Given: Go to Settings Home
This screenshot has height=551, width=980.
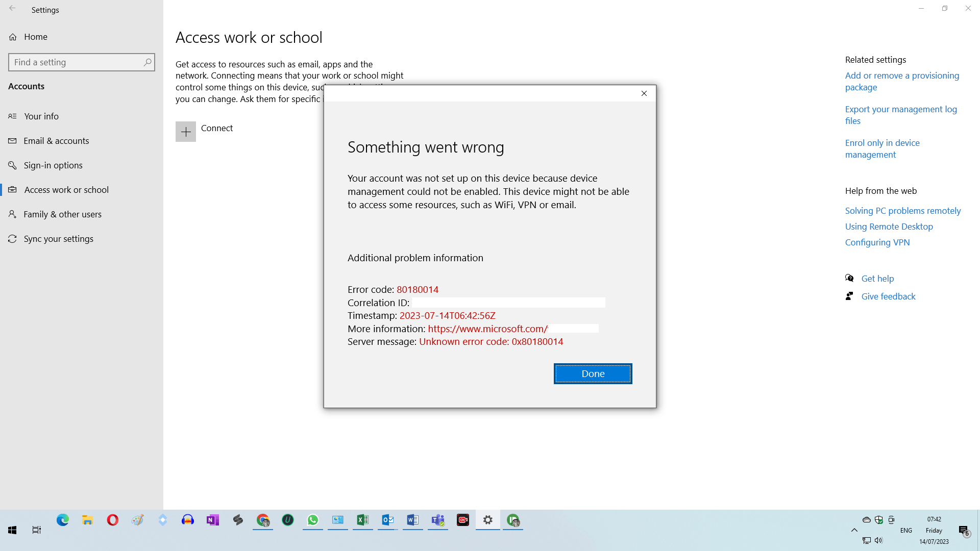Looking at the screenshot, I should click(35, 37).
